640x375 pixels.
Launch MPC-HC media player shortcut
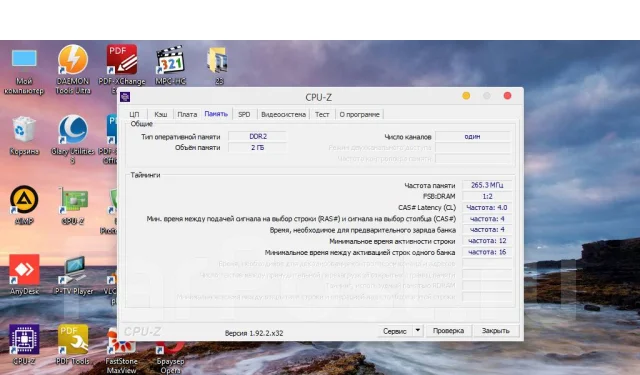coord(171,65)
